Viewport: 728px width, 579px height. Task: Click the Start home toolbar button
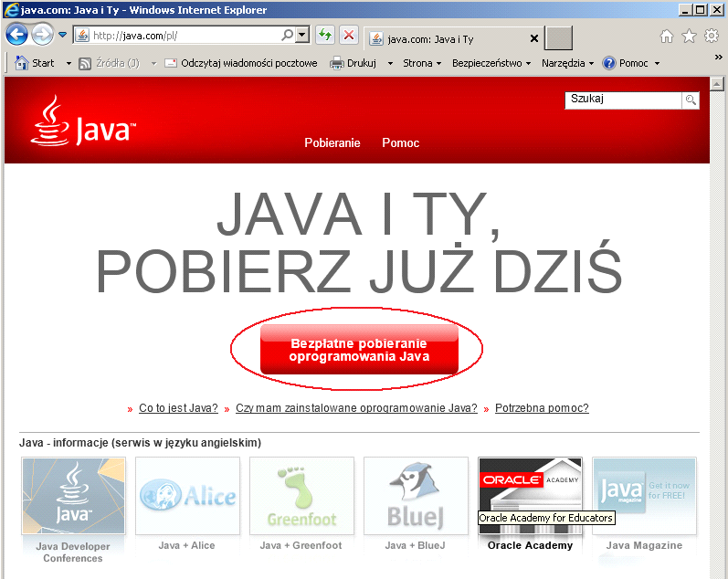pos(35,63)
